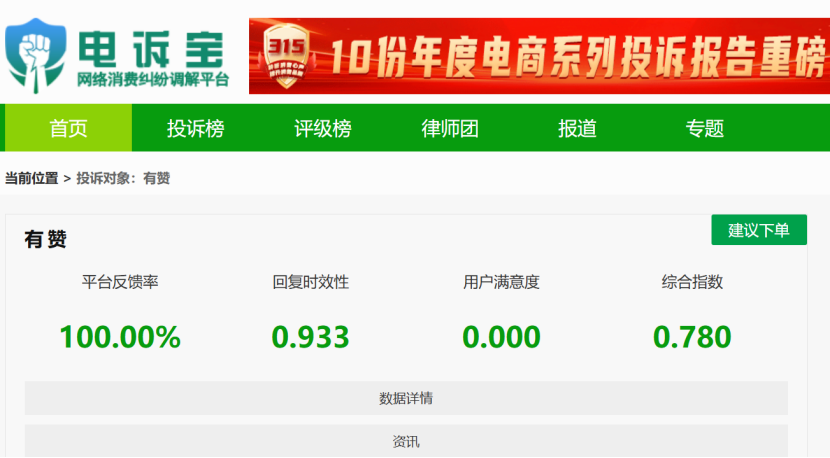Click the green 建议下单 button
Image resolution: width=830 pixels, height=458 pixels.
coord(759,230)
